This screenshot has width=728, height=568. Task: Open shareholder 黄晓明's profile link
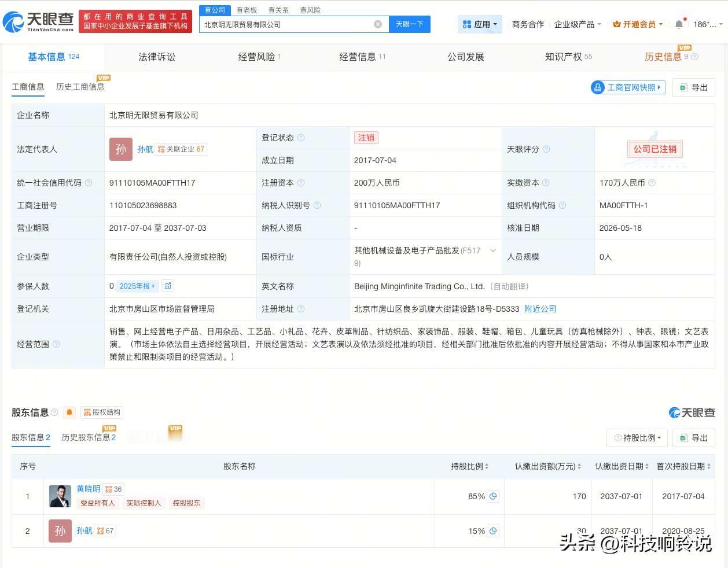click(x=89, y=489)
